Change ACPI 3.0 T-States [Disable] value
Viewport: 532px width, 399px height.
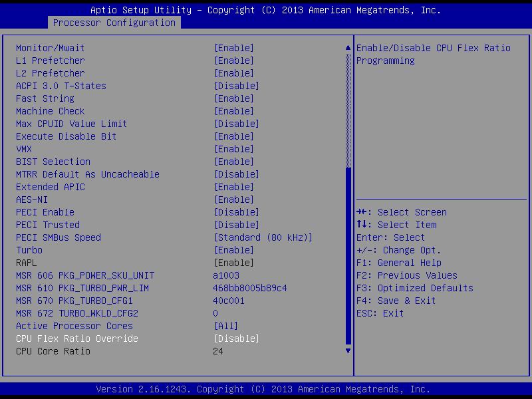[x=237, y=86]
